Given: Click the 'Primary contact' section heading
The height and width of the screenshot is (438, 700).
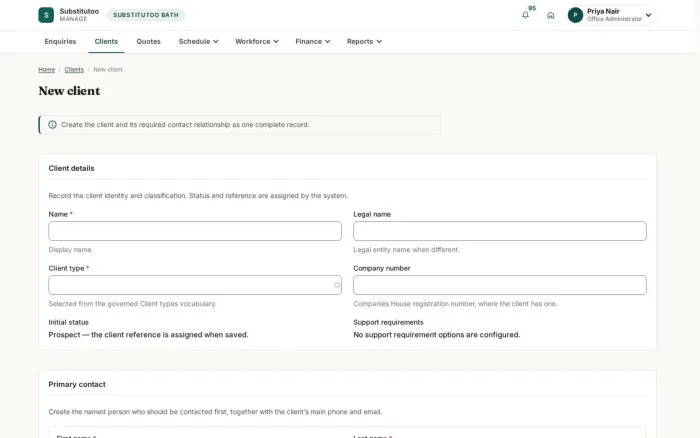Looking at the screenshot, I should [77, 384].
